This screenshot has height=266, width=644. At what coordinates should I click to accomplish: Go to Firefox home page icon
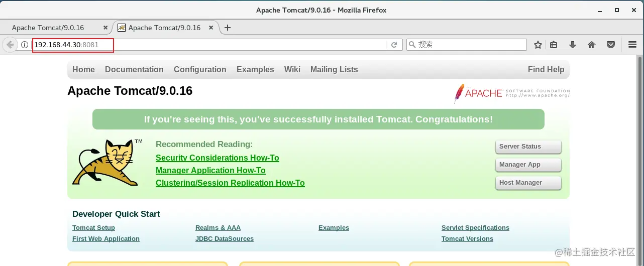click(592, 45)
